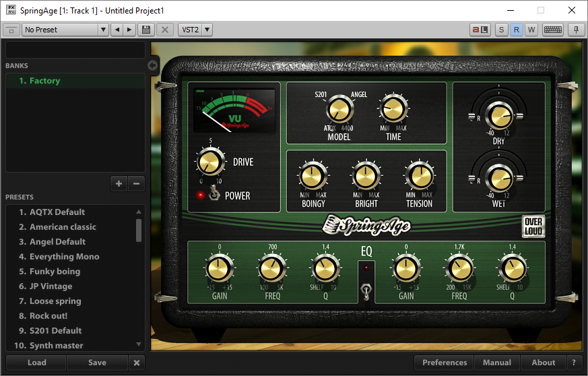Click the right EQ GAIN knob

tap(407, 269)
